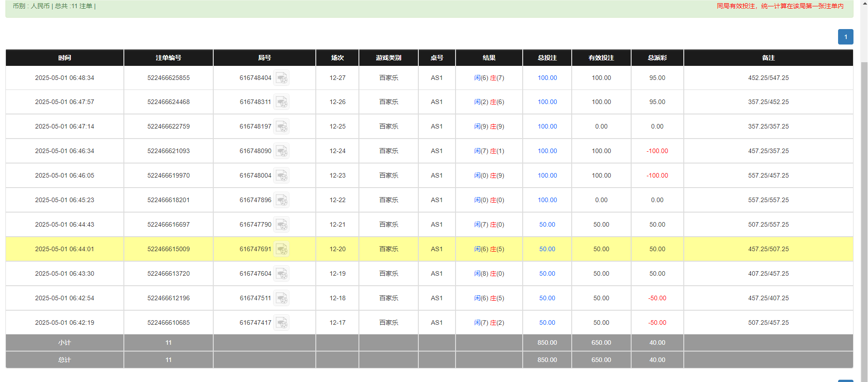Play replay for round 616748197

pyautogui.click(x=281, y=127)
